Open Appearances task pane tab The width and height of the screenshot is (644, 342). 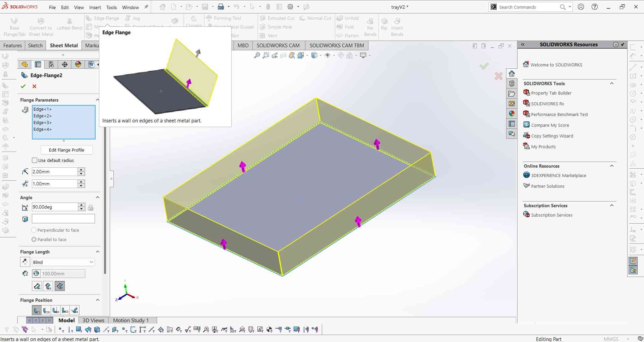click(x=511, y=114)
